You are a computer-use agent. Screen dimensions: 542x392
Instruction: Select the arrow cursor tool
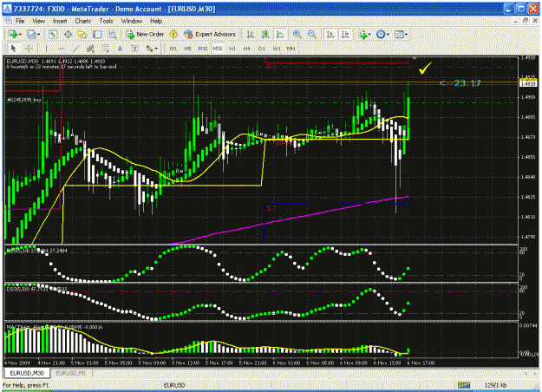13,49
